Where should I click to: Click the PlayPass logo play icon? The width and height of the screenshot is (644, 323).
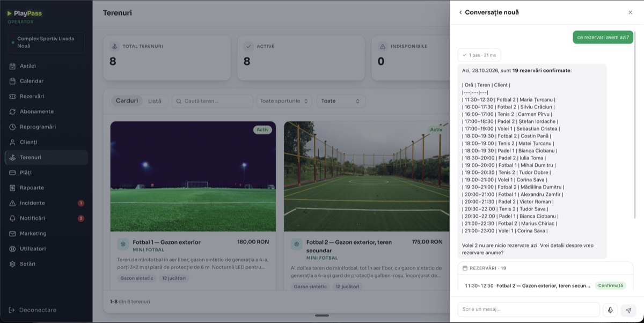[x=10, y=13]
